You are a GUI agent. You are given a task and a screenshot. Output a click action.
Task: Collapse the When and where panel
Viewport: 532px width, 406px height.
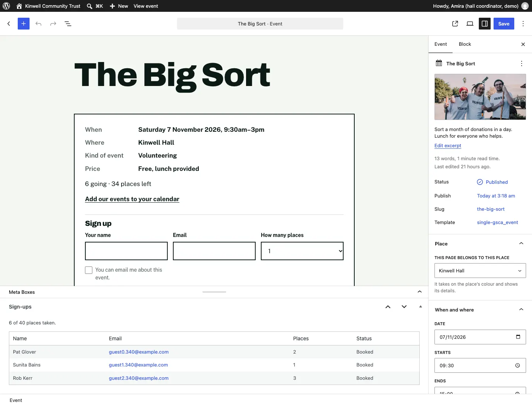(521, 309)
